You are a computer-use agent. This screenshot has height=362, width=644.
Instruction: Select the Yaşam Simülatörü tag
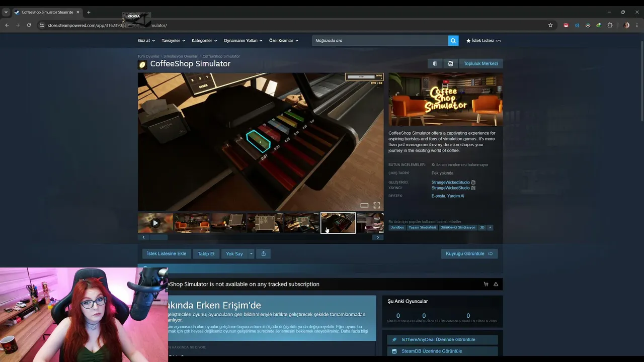coord(422,227)
